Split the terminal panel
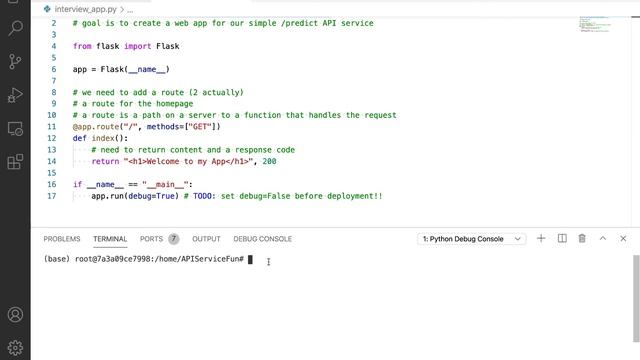Screen dimensions: 640x360 [562, 238]
